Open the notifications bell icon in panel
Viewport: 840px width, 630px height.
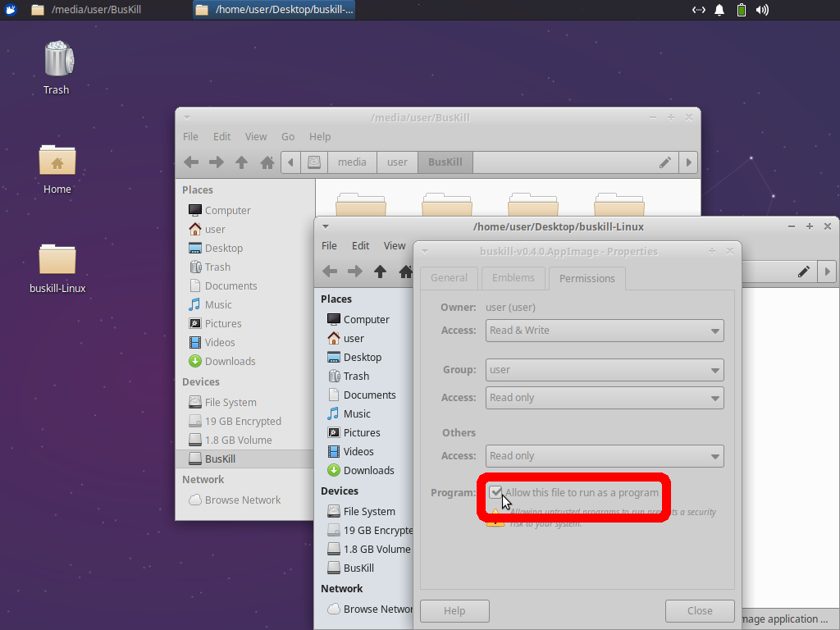(719, 10)
